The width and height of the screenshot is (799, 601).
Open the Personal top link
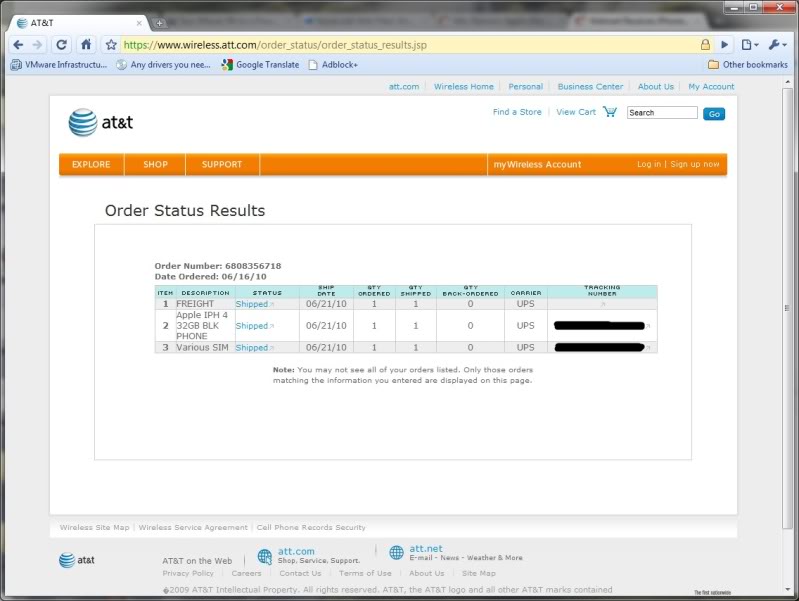coord(525,87)
